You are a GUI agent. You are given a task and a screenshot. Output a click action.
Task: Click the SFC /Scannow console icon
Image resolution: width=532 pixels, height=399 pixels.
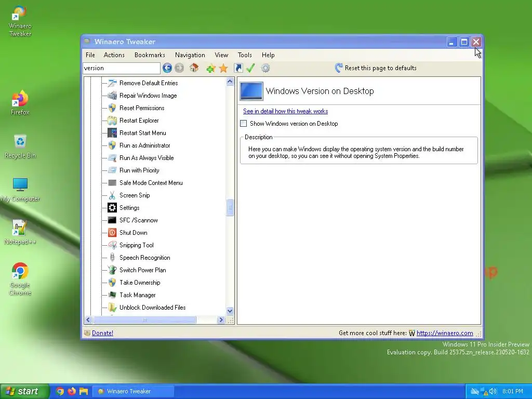pos(112,220)
